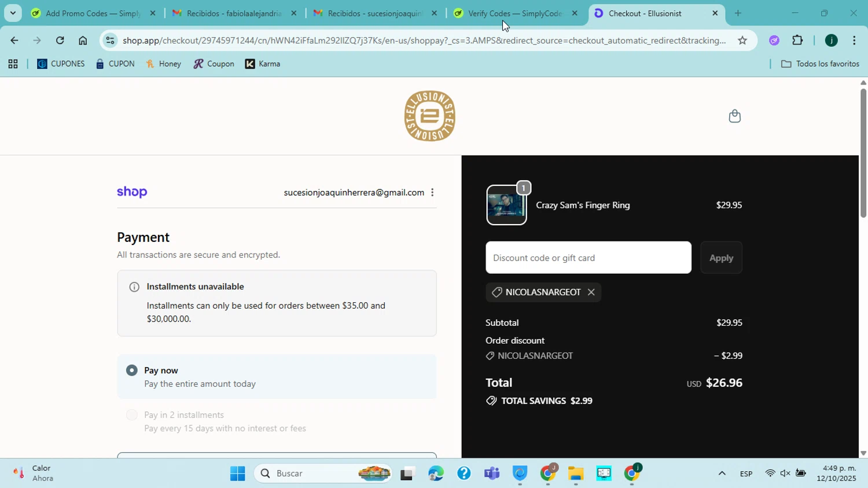
Task: Open File Explorer from taskbar
Action: (x=576, y=474)
